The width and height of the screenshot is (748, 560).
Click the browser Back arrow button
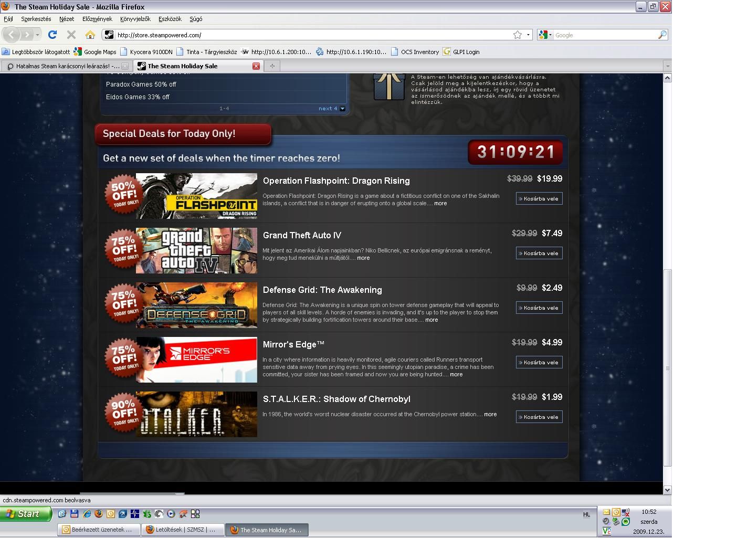[12, 35]
